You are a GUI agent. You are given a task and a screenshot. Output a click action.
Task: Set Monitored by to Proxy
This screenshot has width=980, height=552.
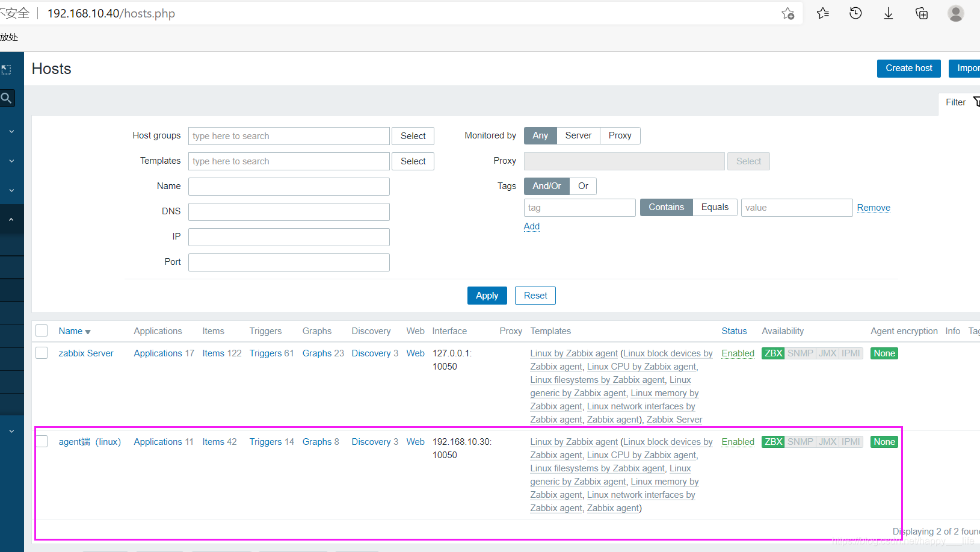click(620, 135)
